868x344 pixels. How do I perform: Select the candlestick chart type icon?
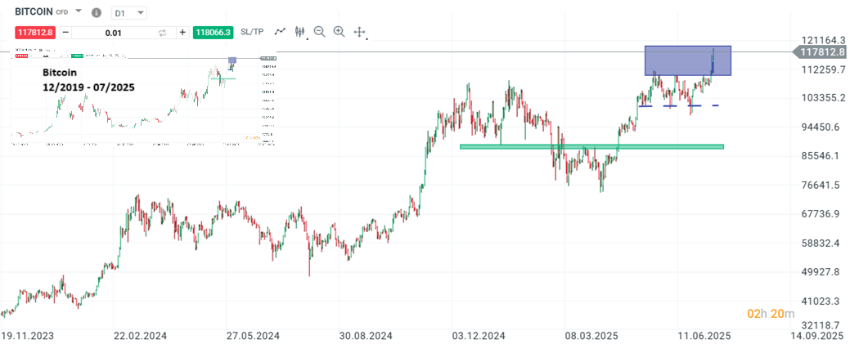tap(300, 32)
